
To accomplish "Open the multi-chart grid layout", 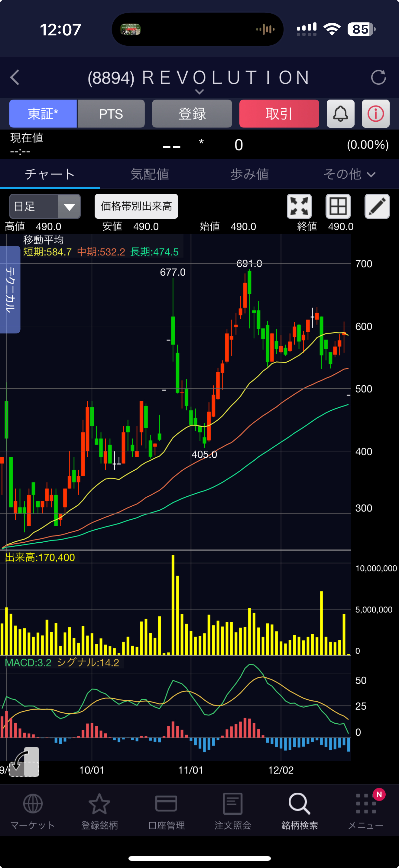I will tap(338, 206).
